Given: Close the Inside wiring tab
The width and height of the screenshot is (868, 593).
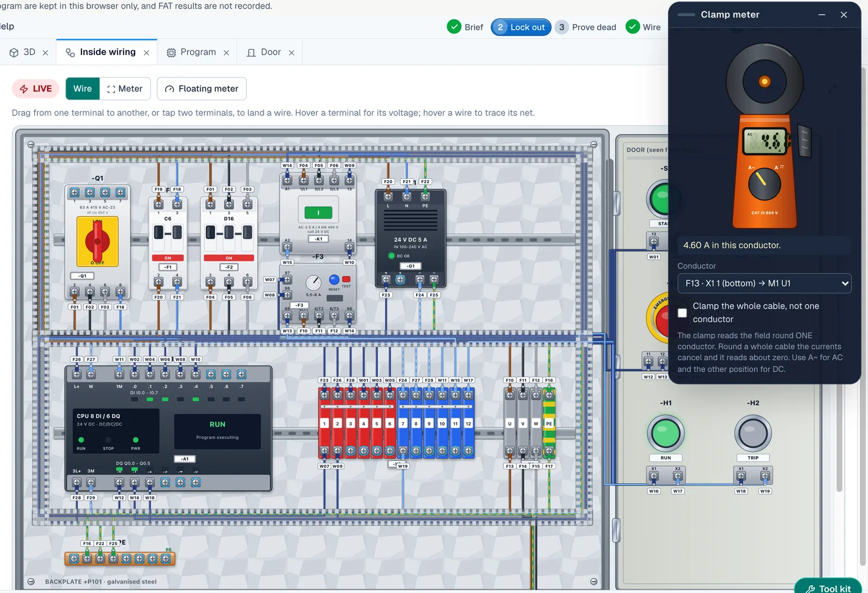Looking at the screenshot, I should [146, 53].
